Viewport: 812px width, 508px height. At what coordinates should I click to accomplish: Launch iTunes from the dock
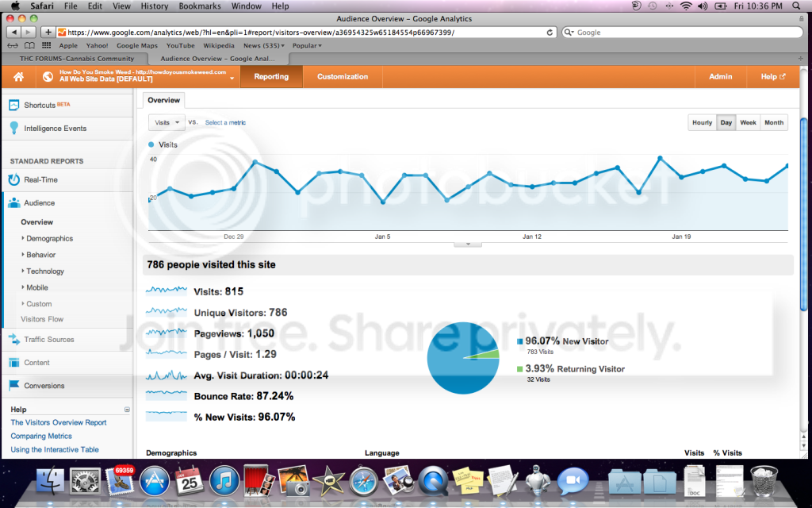tap(224, 480)
